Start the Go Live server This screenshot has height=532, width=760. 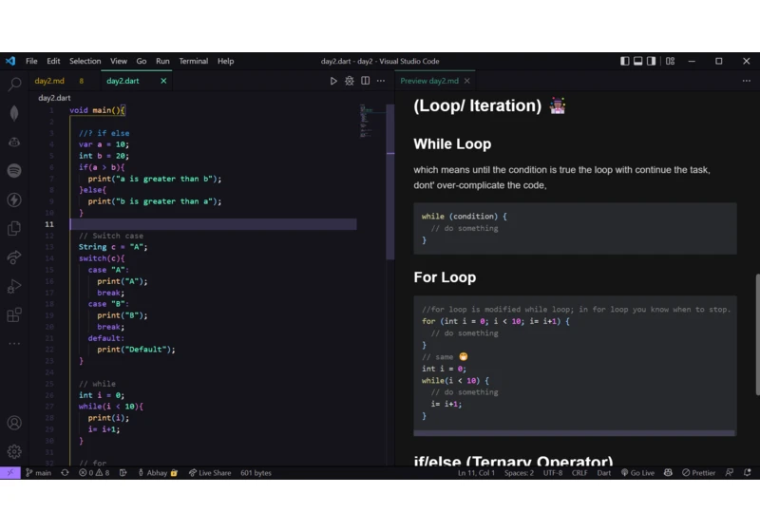637,473
